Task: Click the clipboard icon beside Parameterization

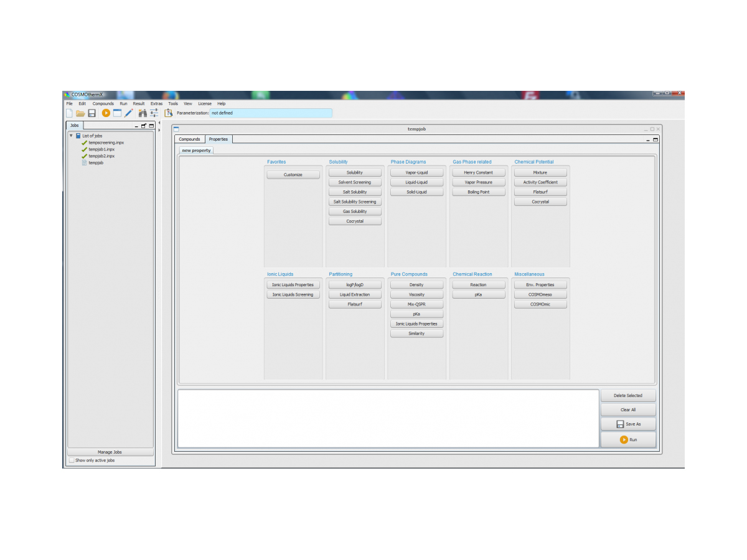Action: pyautogui.click(x=169, y=113)
